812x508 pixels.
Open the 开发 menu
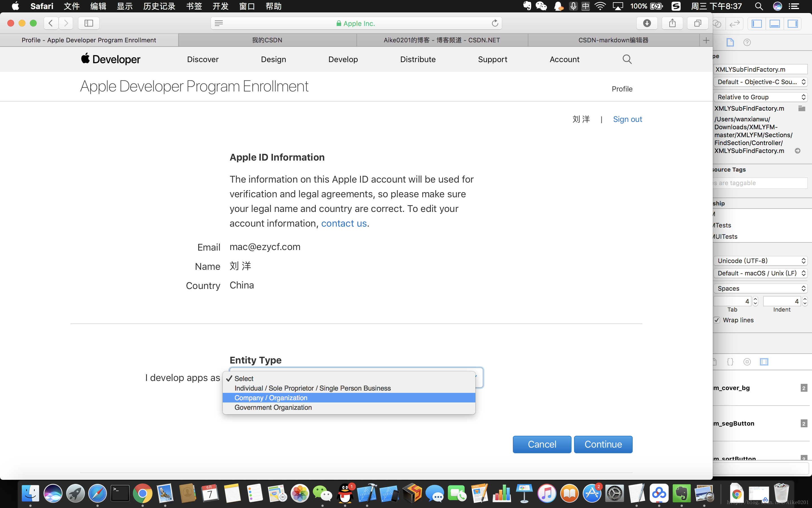click(x=220, y=6)
